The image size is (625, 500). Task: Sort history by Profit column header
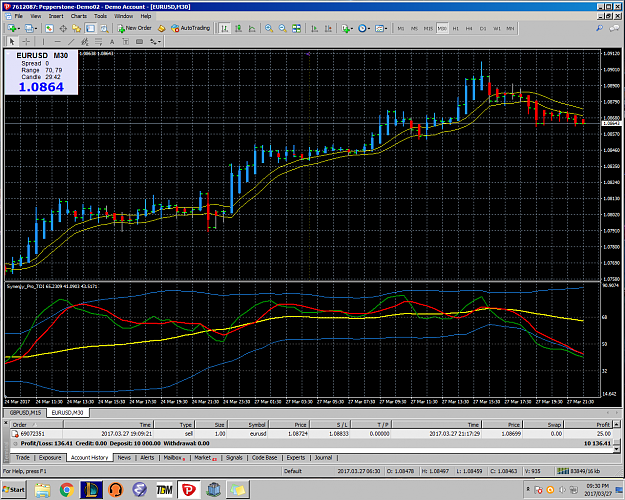[x=588, y=425]
